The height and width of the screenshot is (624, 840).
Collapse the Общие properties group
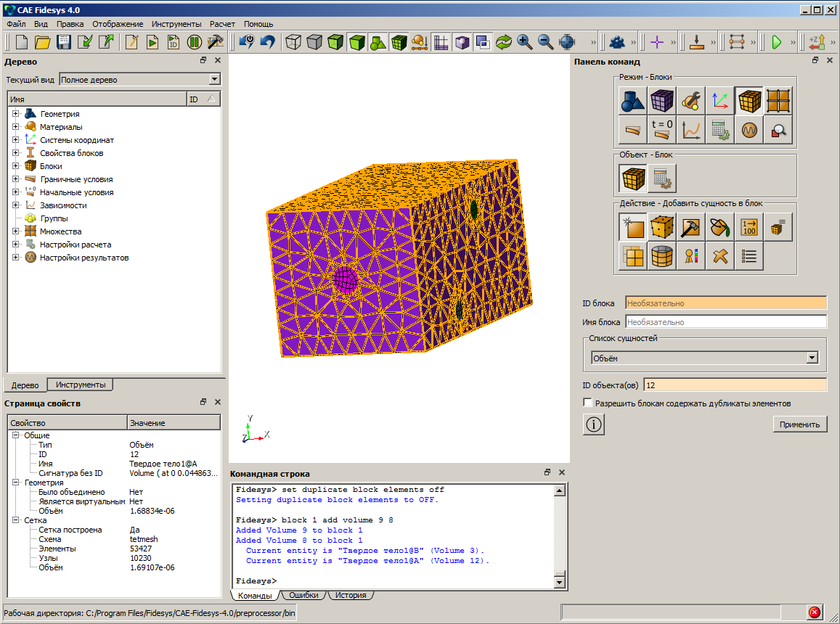[x=15, y=435]
